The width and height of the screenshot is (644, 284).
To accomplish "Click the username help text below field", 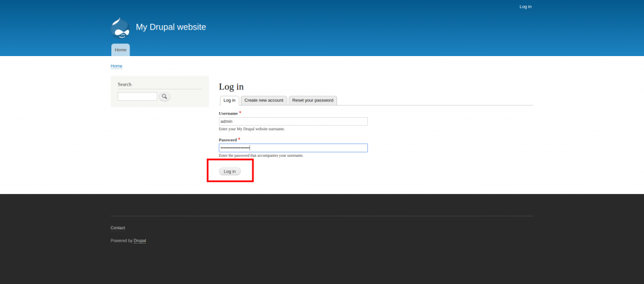I will (x=252, y=129).
